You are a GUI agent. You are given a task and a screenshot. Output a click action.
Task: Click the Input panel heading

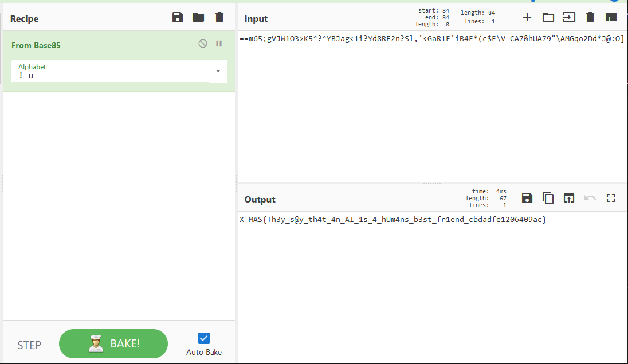point(256,19)
